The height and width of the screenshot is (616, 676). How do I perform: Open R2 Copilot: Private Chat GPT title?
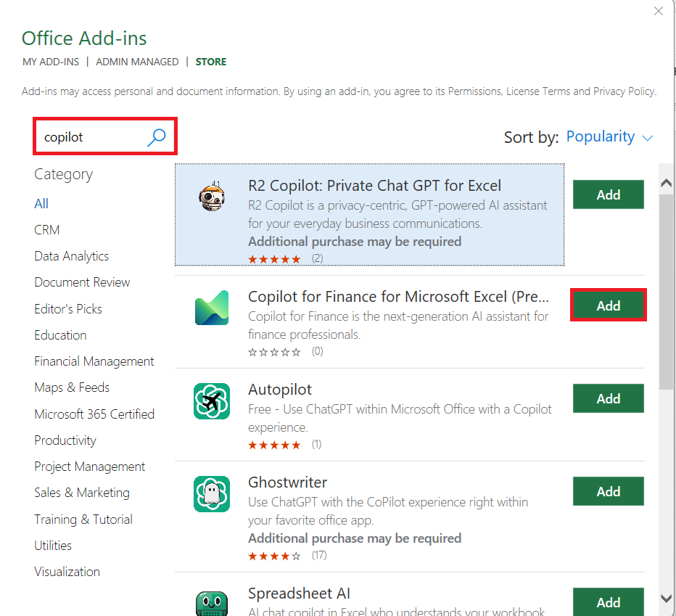[x=375, y=186]
